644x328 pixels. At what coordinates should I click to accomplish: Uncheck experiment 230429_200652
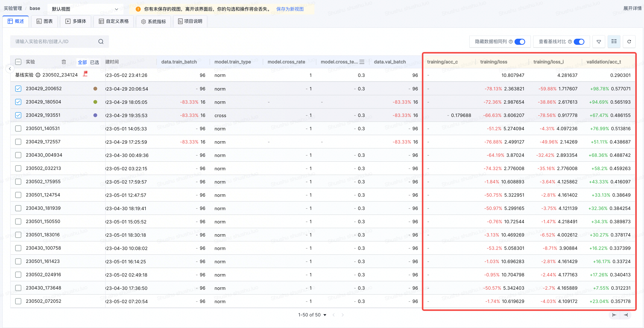(18, 88)
